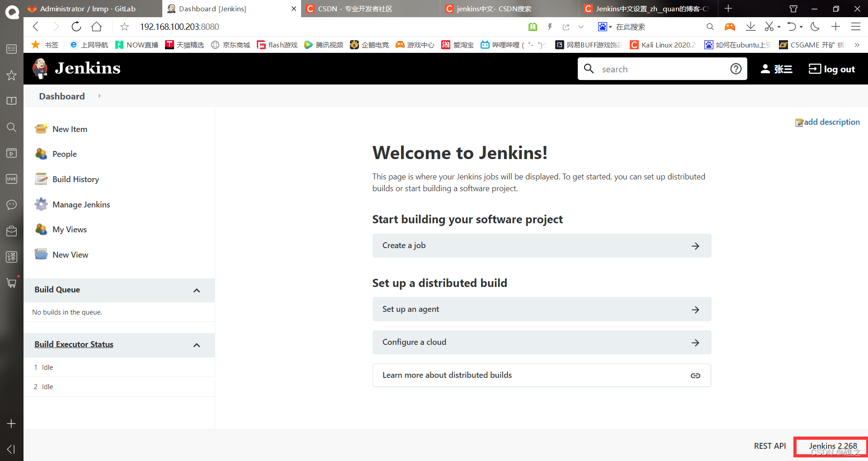Toggle night mode moon icon
The width and height of the screenshot is (868, 461).
815,27
